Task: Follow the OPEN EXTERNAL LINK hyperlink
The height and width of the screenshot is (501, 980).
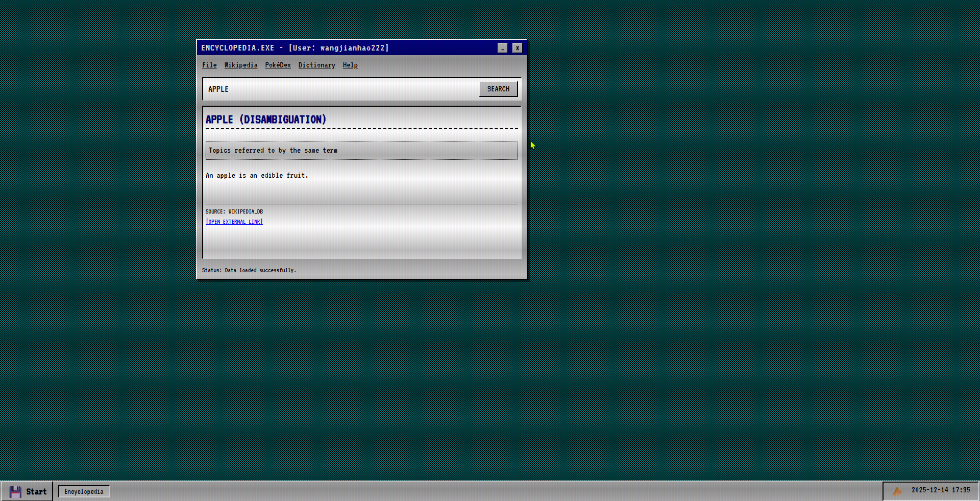Action: tap(234, 222)
